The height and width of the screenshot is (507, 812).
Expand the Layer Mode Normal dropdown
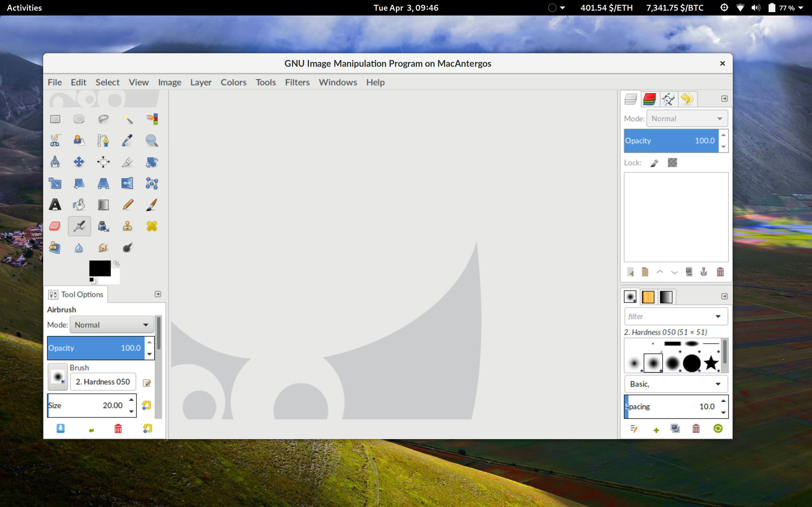[687, 118]
